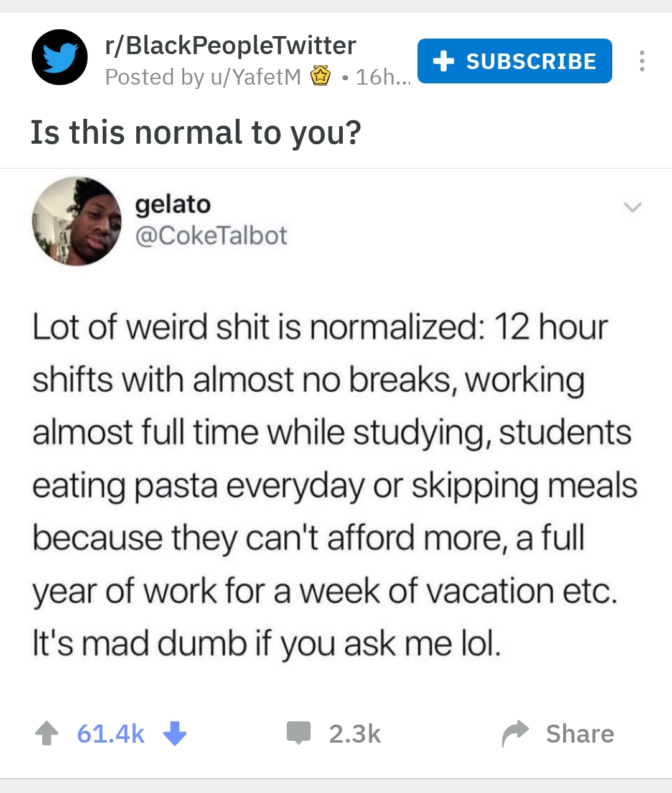Open the post title "Is this normal to you?"
This screenshot has width=672, height=793.
click(x=196, y=132)
